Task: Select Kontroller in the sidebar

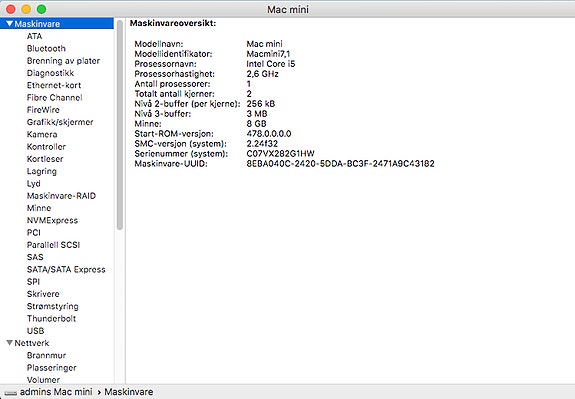Action: pyautogui.click(x=46, y=147)
